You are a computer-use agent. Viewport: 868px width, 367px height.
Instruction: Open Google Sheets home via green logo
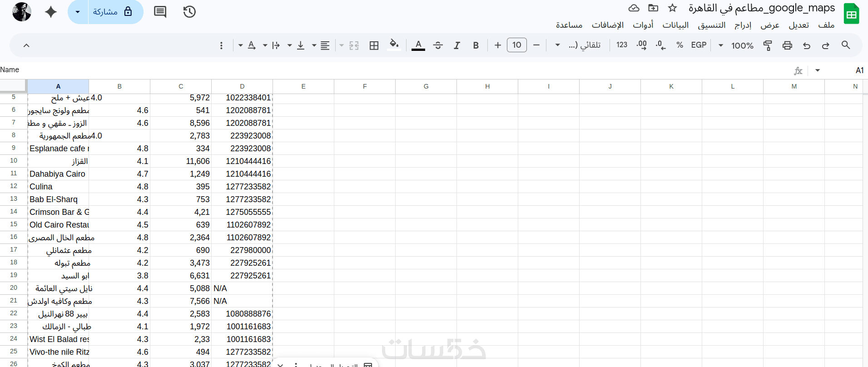(x=851, y=14)
